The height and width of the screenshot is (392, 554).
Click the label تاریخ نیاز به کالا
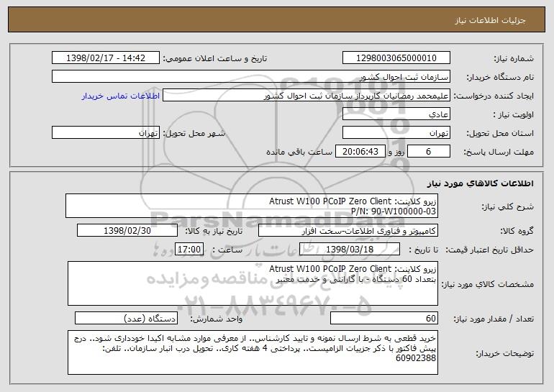tap(214, 232)
